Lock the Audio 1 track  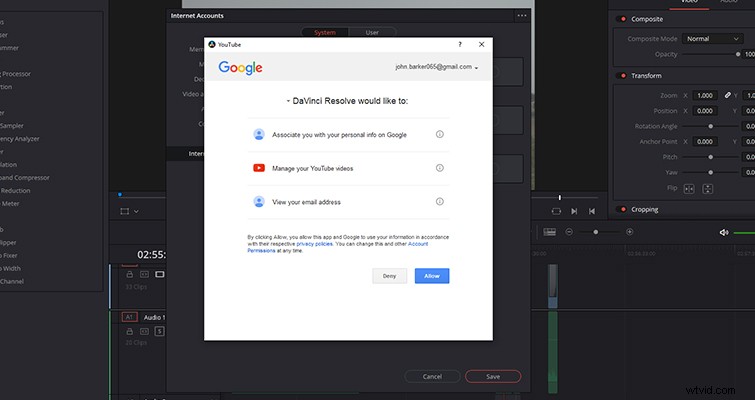tap(130, 332)
